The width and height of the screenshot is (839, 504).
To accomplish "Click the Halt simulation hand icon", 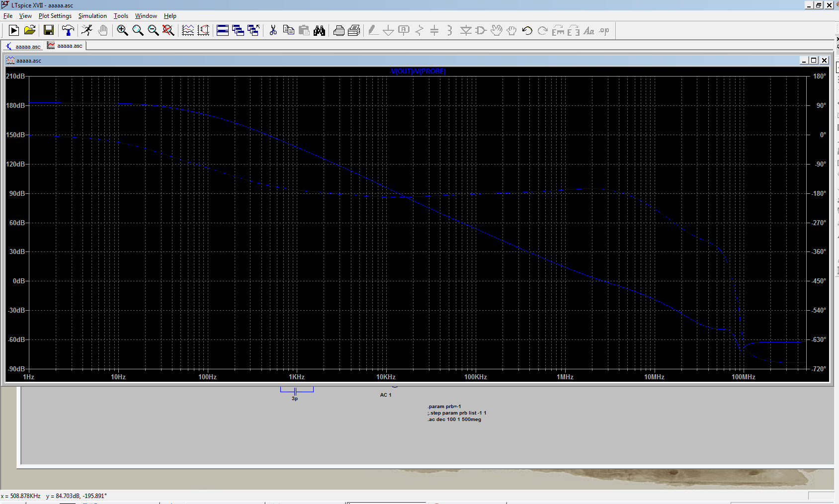I will (x=103, y=31).
